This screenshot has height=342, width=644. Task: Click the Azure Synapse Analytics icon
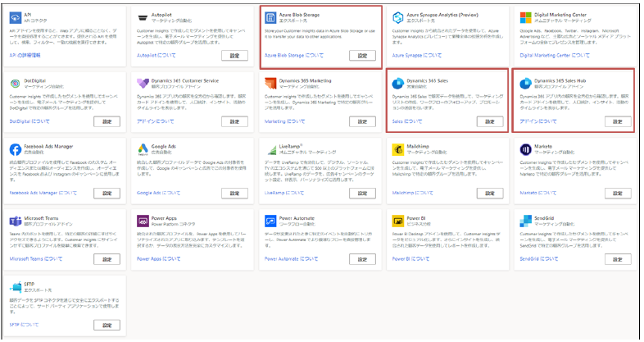397,18
